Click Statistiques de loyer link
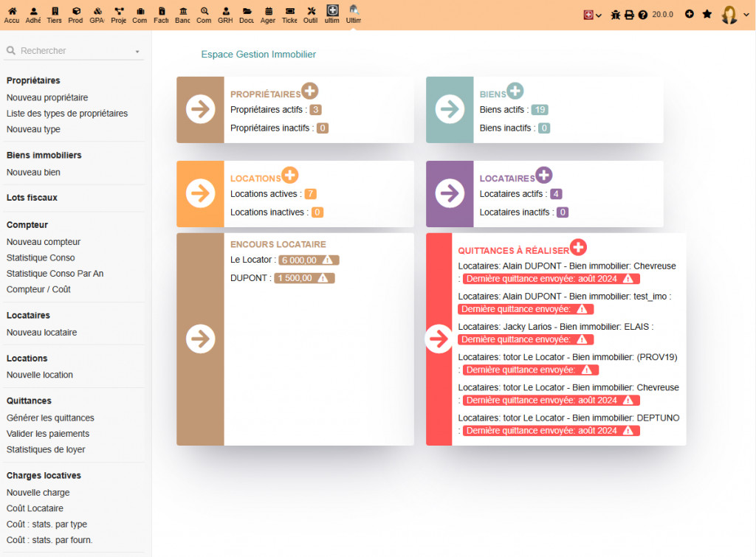 [x=46, y=449]
